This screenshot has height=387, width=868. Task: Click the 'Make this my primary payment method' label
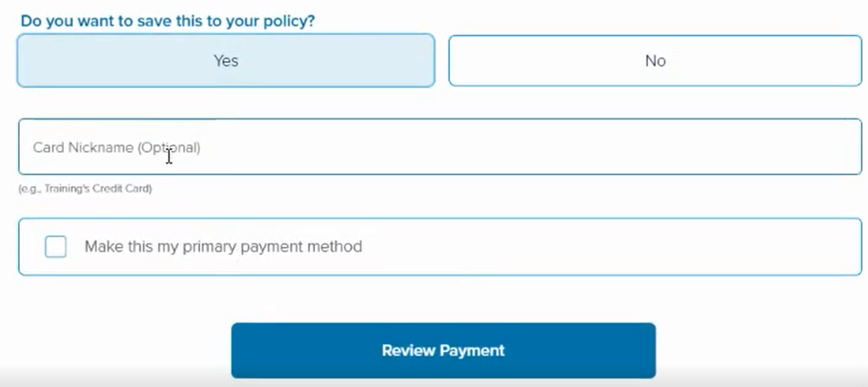click(x=224, y=246)
